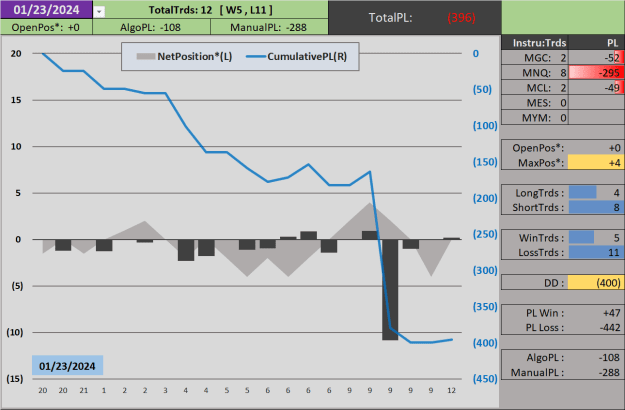
Task: Click the blue 01/23/2024 chart date label
Action: [67, 365]
